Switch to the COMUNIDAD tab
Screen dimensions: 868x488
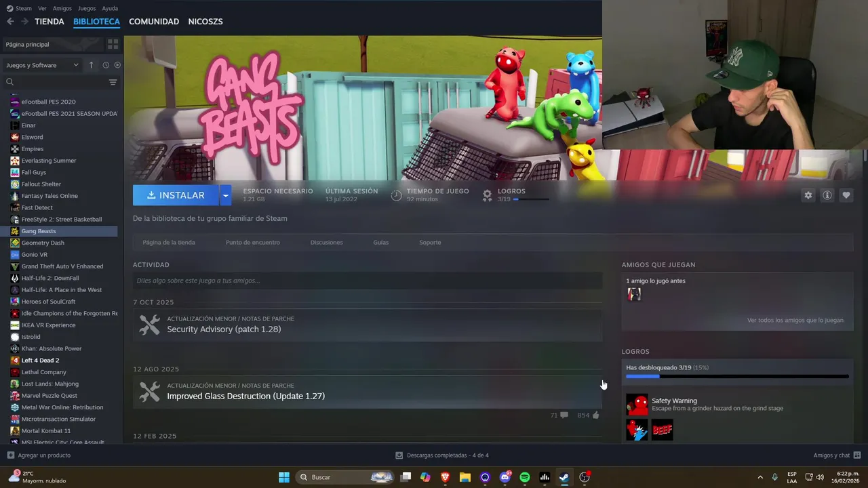tap(154, 22)
